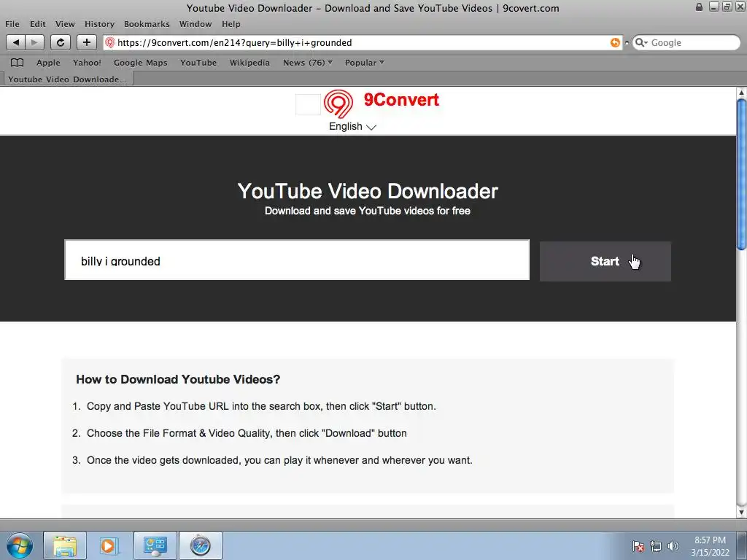Click the 9Convert spiral logo

(338, 104)
